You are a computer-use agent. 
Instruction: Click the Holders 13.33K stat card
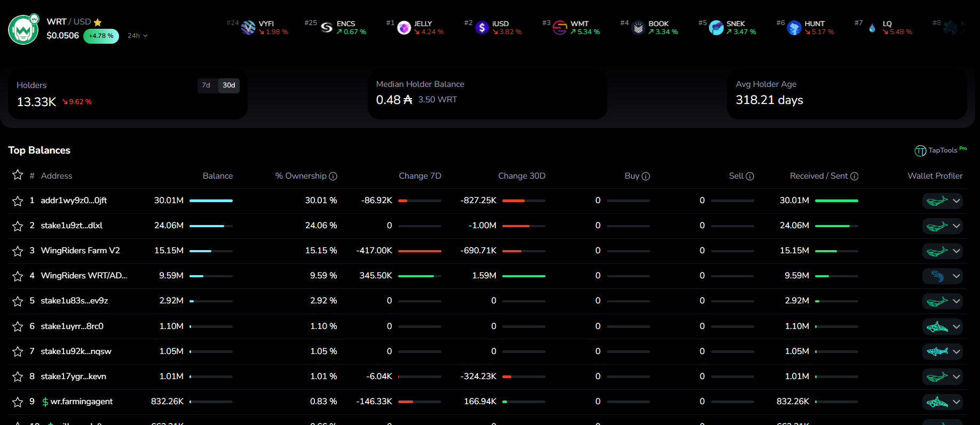(x=128, y=95)
